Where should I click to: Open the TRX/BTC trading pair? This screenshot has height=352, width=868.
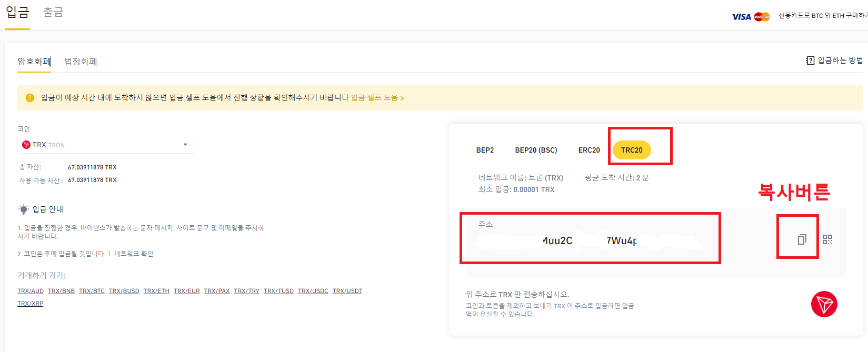tap(92, 291)
